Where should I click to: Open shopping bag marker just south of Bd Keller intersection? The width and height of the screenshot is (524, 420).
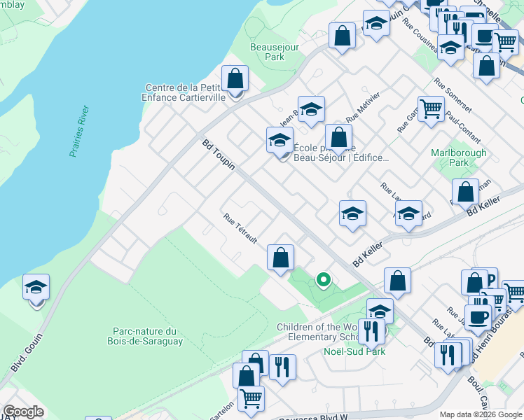[397, 283]
